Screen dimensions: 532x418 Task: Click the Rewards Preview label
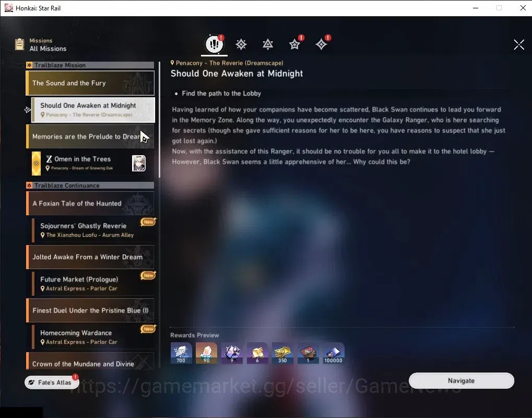click(x=194, y=335)
